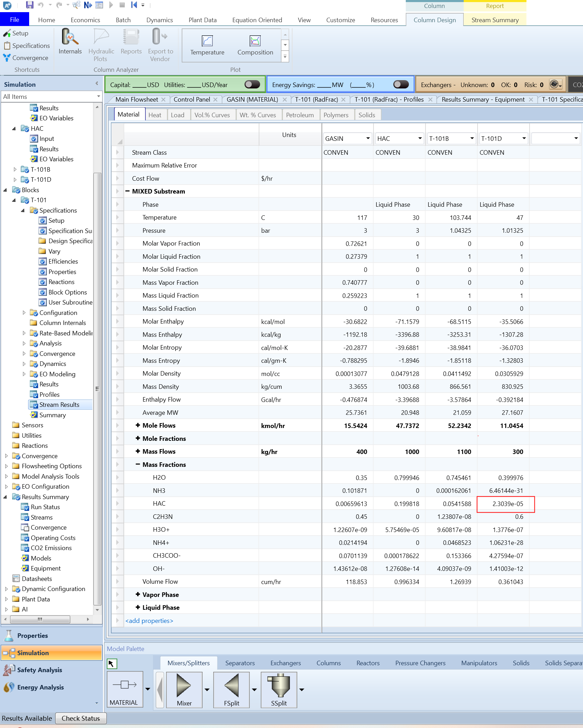Open the Mixer variants dropdown arrow
Image resolution: width=583 pixels, height=728 pixels.
(207, 690)
